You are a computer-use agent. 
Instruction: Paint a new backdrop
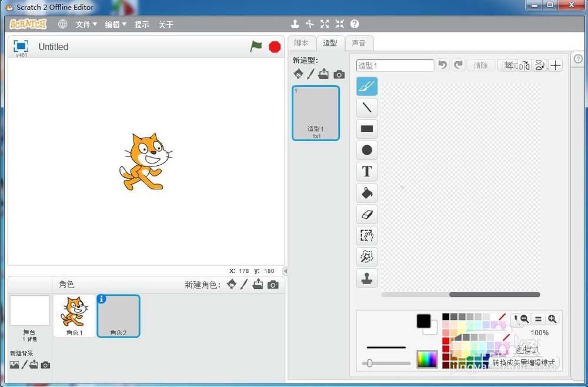[x=24, y=365]
